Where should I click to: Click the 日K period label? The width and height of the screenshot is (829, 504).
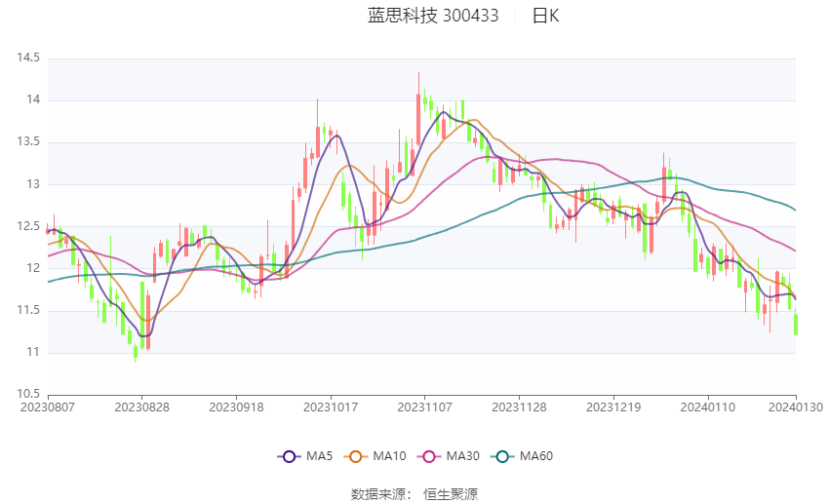[545, 16]
